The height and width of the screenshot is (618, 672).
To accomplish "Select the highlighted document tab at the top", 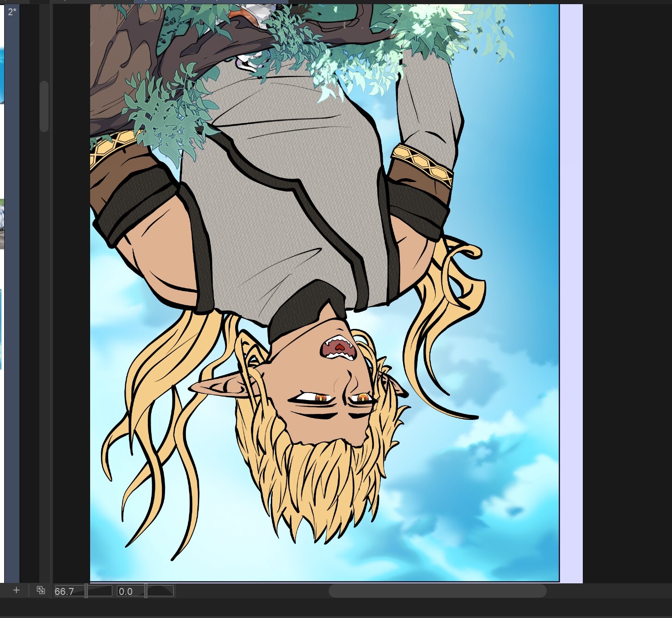I will pyautogui.click(x=210, y=2).
